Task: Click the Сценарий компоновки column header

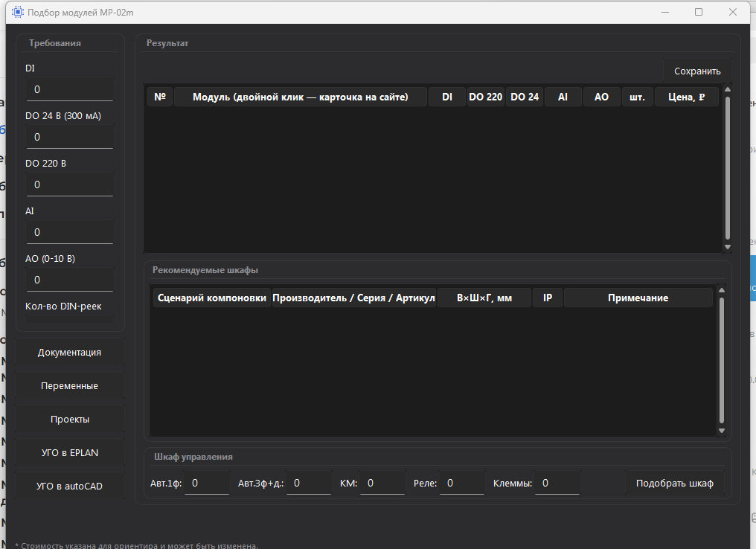Action: pos(211,298)
